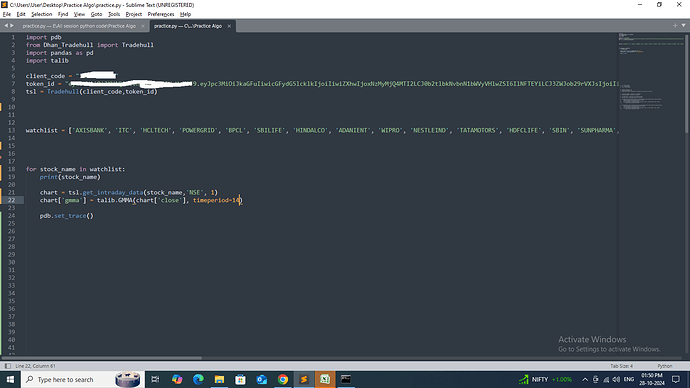Click the horizontal scrollbar thumb
690x388 pixels.
102,358
